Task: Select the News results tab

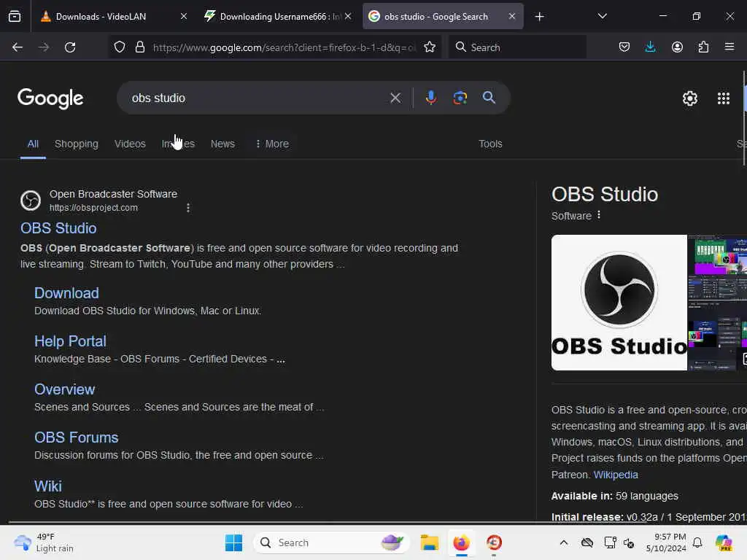Action: [x=222, y=144]
